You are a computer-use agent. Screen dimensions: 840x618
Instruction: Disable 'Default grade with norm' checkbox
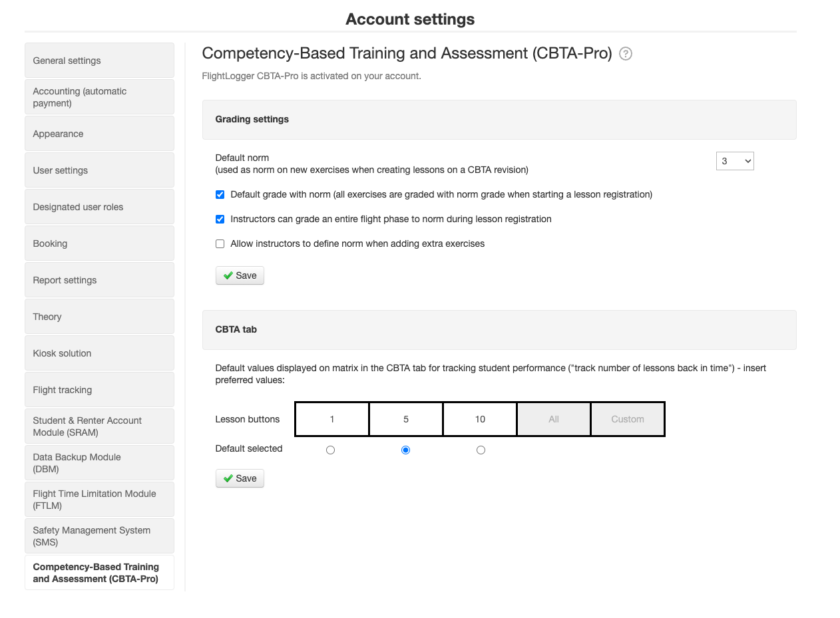[x=220, y=194]
